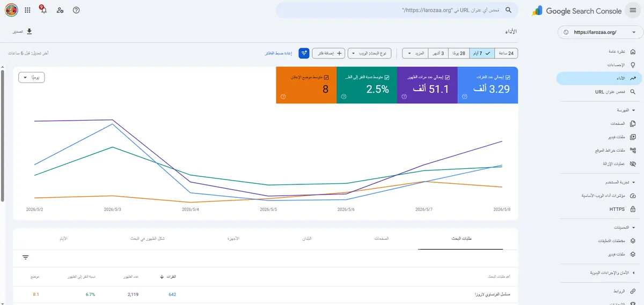Sort table by النقرات column arrow
Viewport: 644px width, 305px height.
pos(162,277)
